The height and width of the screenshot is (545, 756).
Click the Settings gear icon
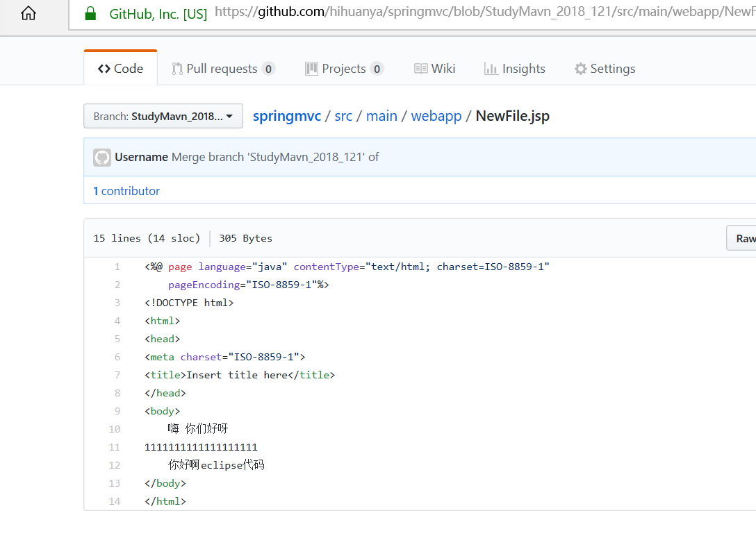pos(580,69)
